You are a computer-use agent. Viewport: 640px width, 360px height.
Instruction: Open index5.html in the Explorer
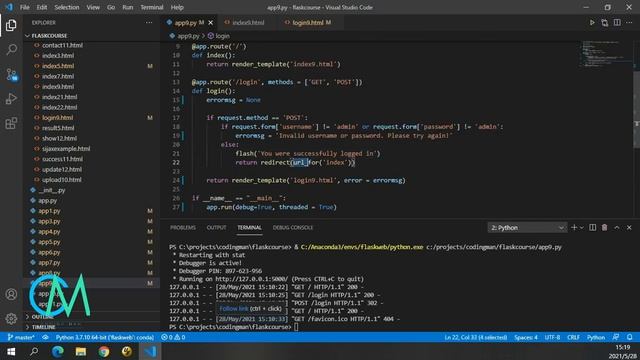(58, 66)
